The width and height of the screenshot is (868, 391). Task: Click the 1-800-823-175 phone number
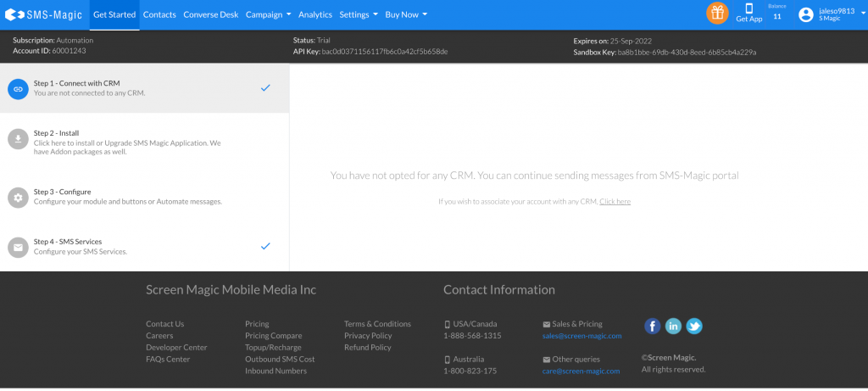tap(470, 371)
